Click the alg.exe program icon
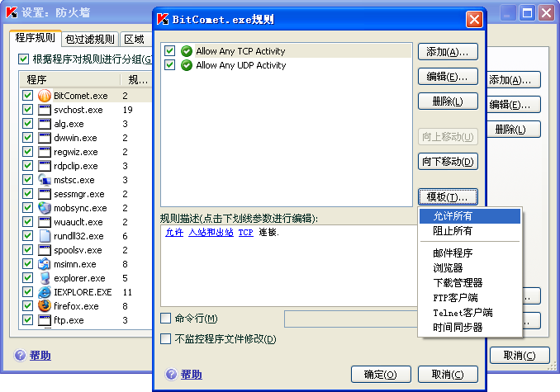The width and height of the screenshot is (560, 392). click(x=45, y=124)
